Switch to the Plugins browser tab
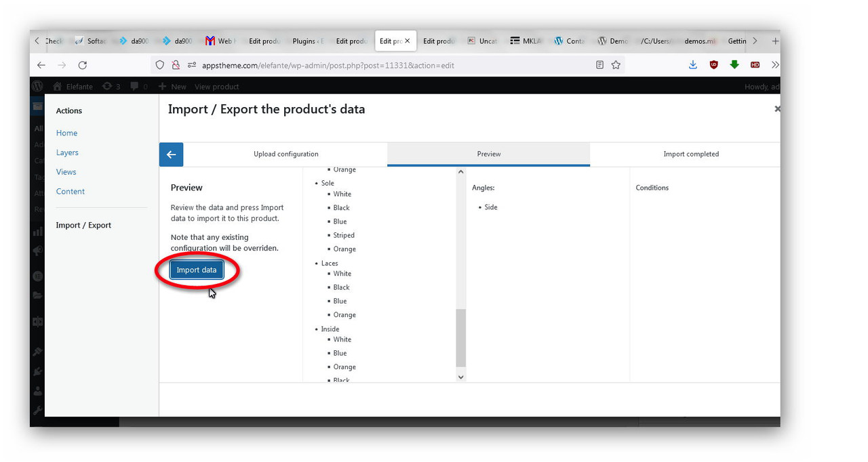868x462 pixels. tap(307, 41)
